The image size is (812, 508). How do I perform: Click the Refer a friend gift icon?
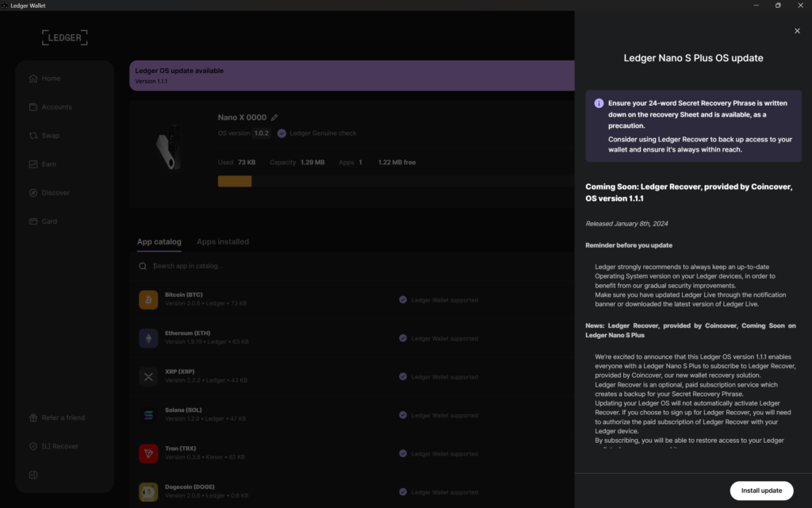pyautogui.click(x=33, y=418)
